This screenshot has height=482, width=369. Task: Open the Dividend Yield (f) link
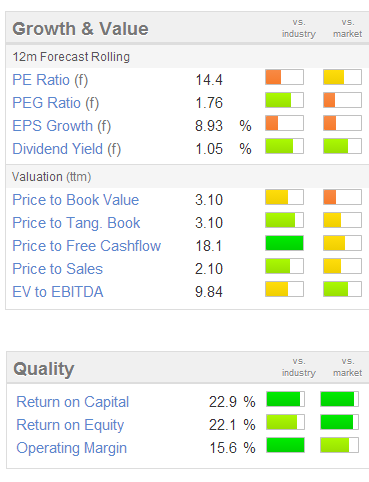coord(67,149)
